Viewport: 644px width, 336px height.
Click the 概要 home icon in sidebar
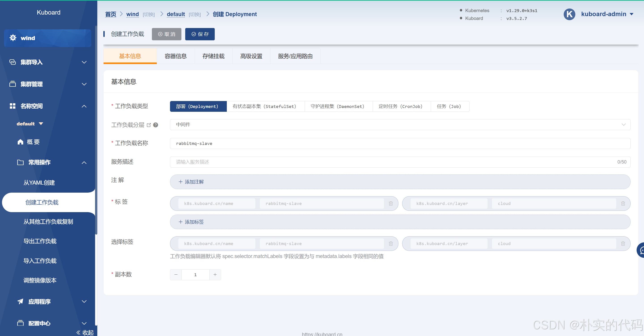[20, 142]
